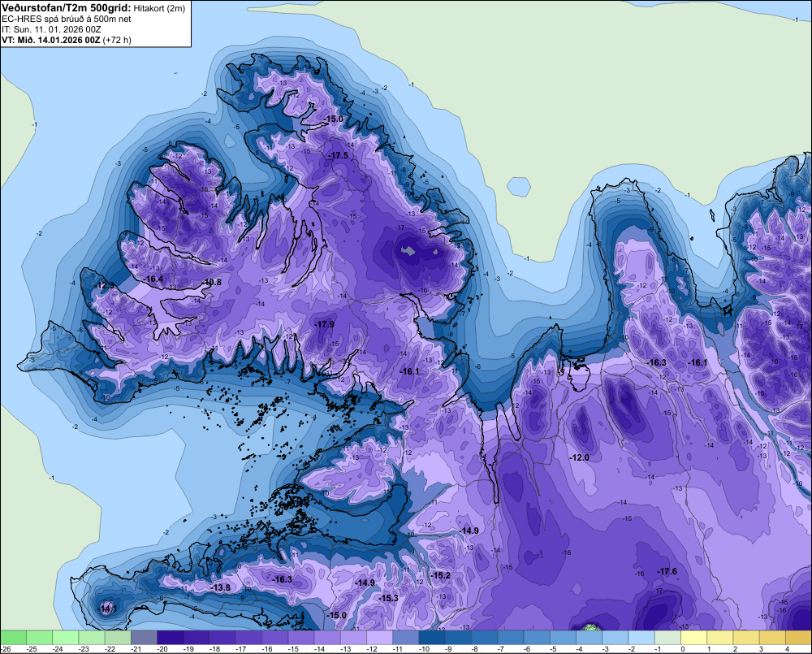The image size is (812, 654).
Task: Click the legend color swatch labeled -8
Action: click(484, 637)
